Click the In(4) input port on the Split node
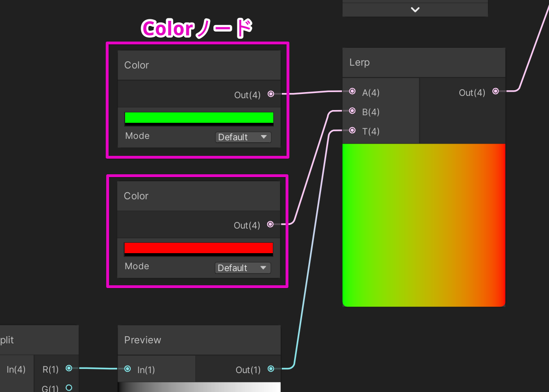This screenshot has width=549, height=392. (x=16, y=368)
